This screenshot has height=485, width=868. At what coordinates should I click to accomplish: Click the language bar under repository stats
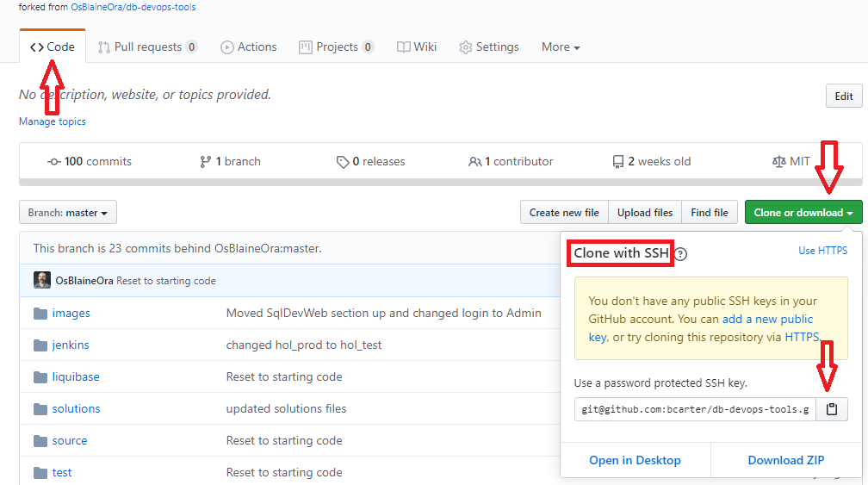[441, 182]
